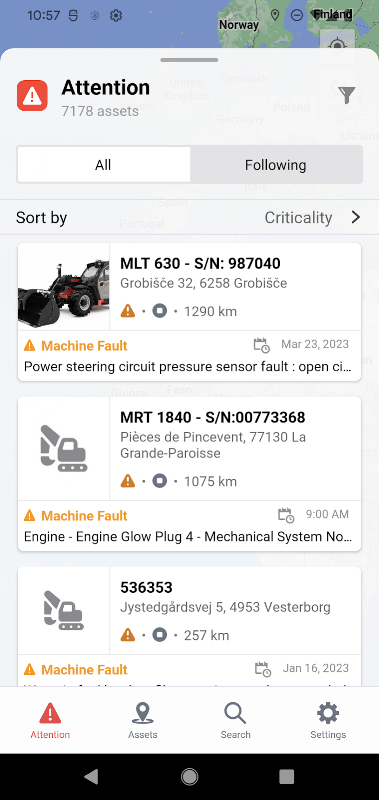This screenshot has width=379, height=800.
Task: View Power steering circuit pressure fault message
Action: (189, 366)
